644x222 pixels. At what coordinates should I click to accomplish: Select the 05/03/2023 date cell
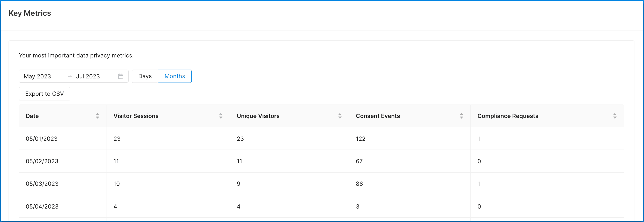tap(42, 184)
